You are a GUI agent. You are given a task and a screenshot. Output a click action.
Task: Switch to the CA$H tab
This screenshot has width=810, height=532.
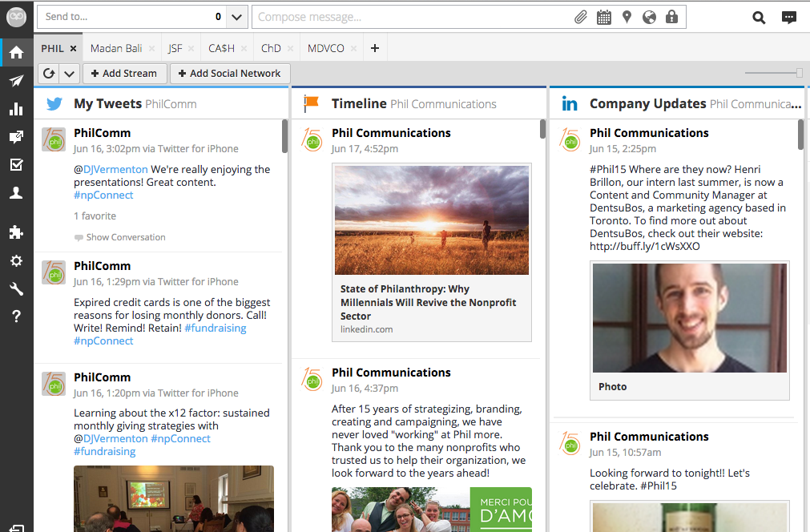221,48
